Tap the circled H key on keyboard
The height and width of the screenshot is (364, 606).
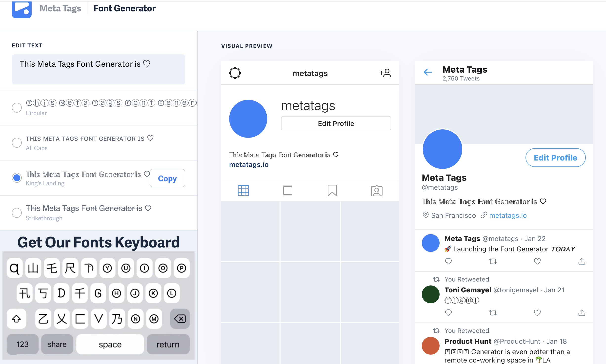(x=117, y=293)
